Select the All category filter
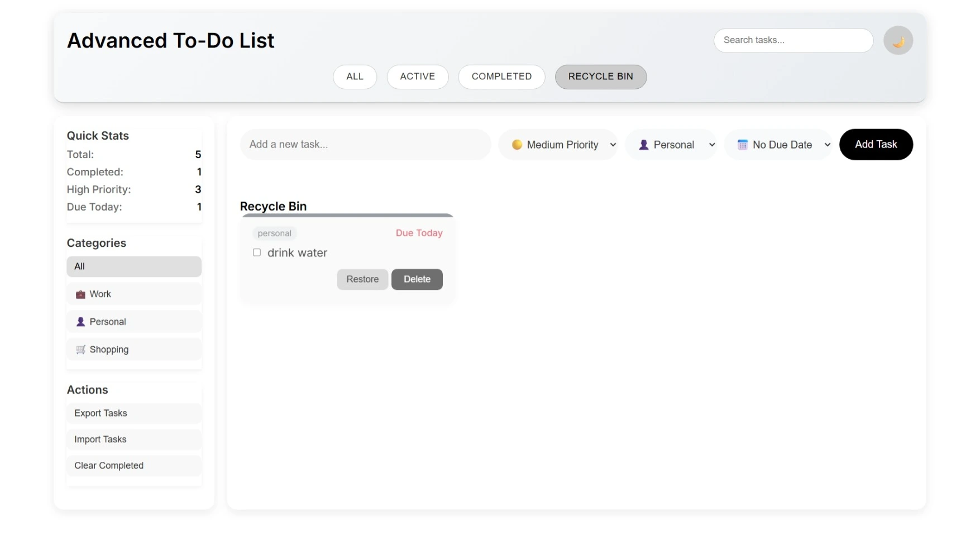Viewport: 980px width, 535px height. click(133, 266)
